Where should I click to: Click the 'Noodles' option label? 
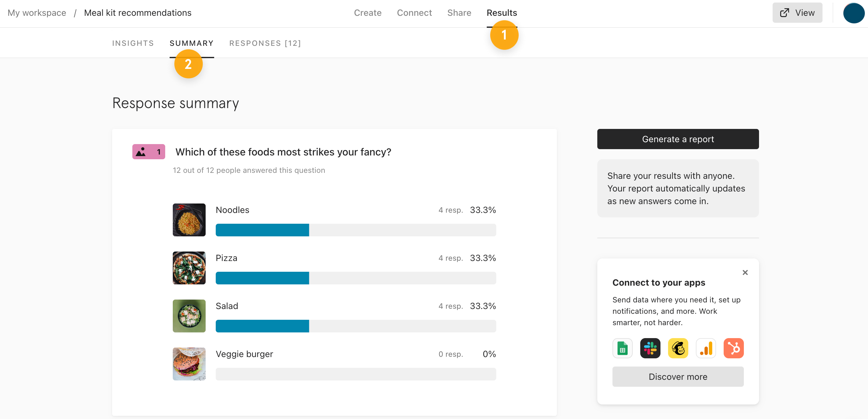coord(232,210)
